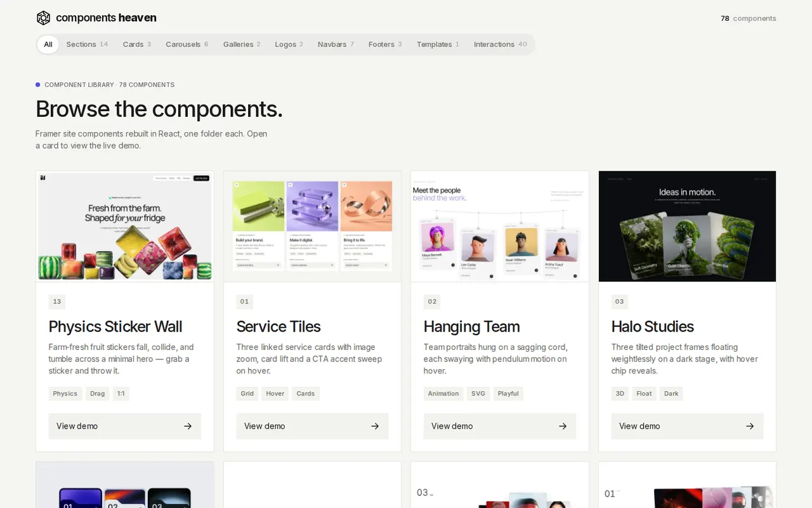Click the arrow icon on Halo Studies' View demo

tap(750, 426)
